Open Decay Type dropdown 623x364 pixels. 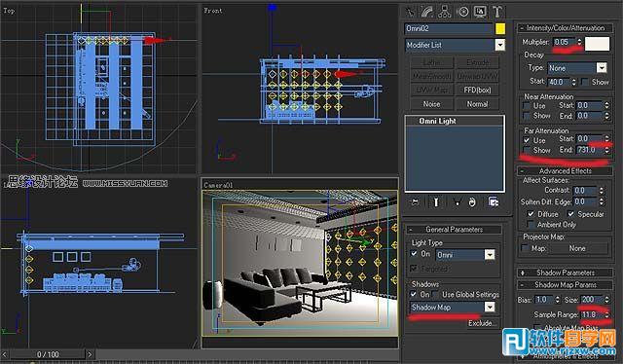click(x=602, y=68)
